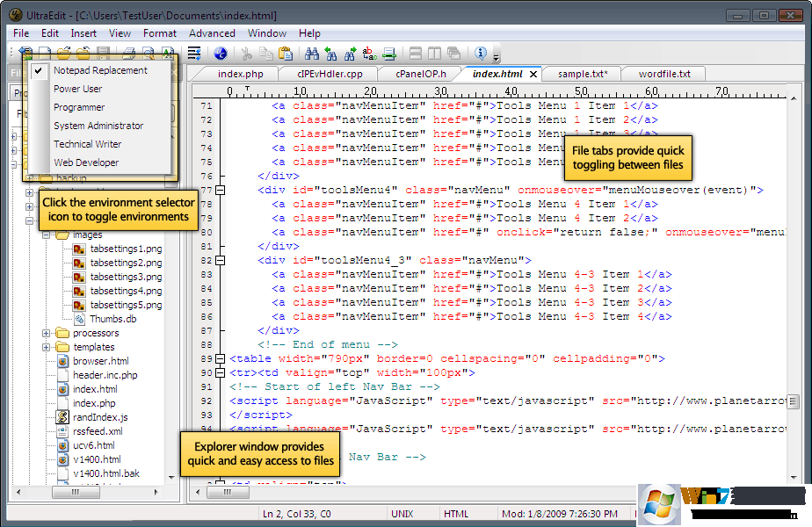Click the web browser globe toolbar icon

tap(221, 54)
